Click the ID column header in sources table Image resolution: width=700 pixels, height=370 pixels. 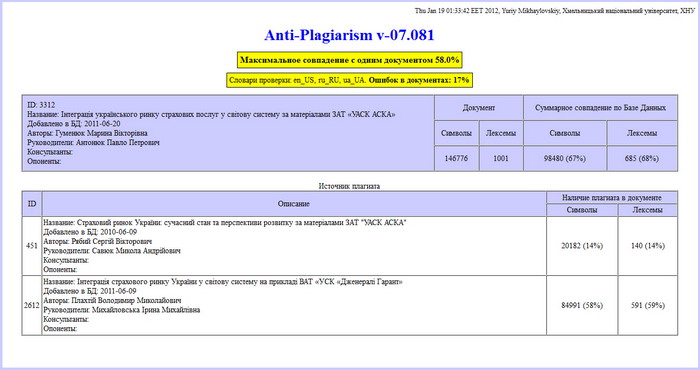[x=32, y=204]
